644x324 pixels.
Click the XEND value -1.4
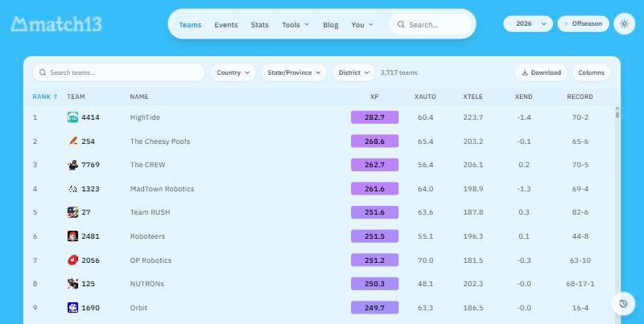pyautogui.click(x=524, y=117)
